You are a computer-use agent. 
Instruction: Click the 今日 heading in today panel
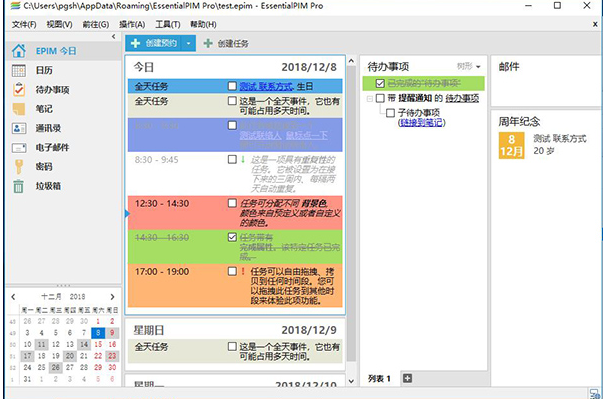[144, 67]
